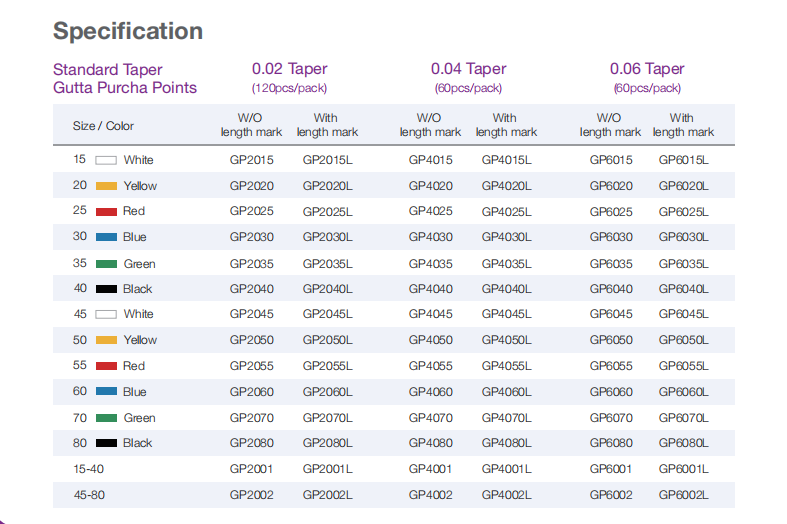Select the 0.04 Taper column heading
The width and height of the screenshot is (787, 524).
[468, 69]
